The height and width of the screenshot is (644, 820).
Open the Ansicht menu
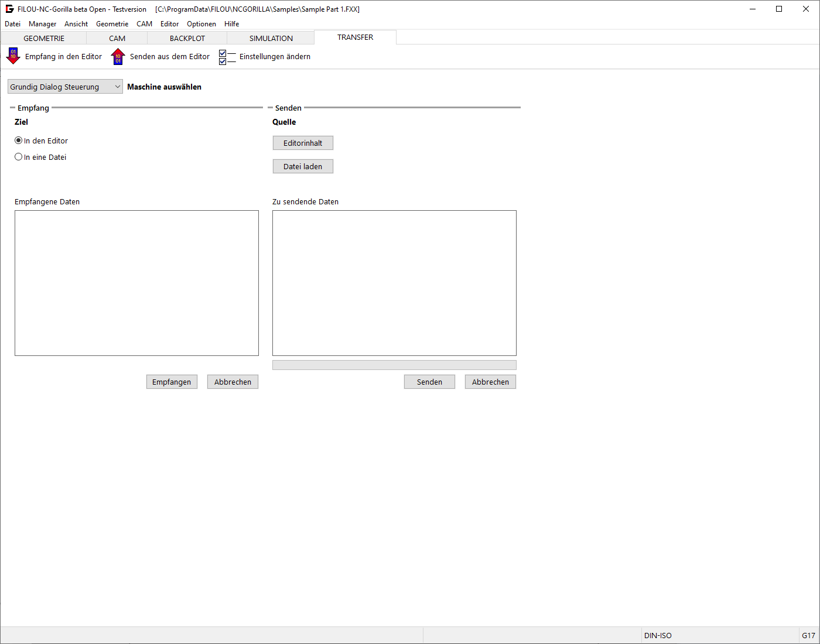76,24
